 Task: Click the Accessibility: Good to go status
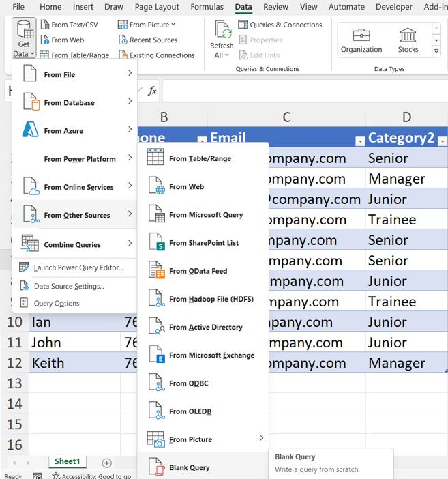91,476
